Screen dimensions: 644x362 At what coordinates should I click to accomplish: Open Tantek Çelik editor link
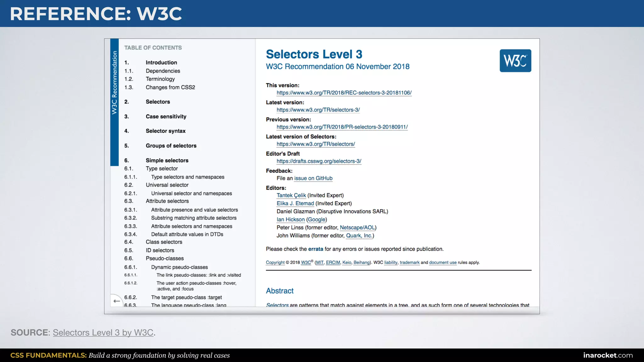[291, 195]
